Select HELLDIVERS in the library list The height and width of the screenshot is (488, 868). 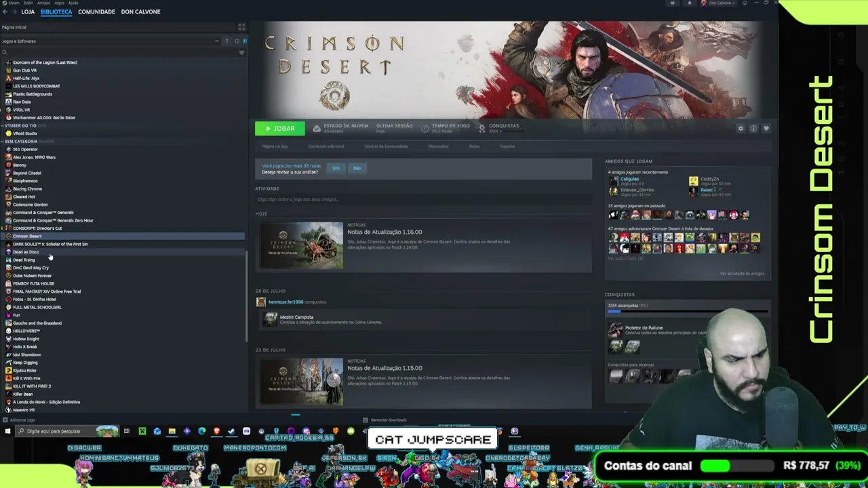click(x=26, y=331)
